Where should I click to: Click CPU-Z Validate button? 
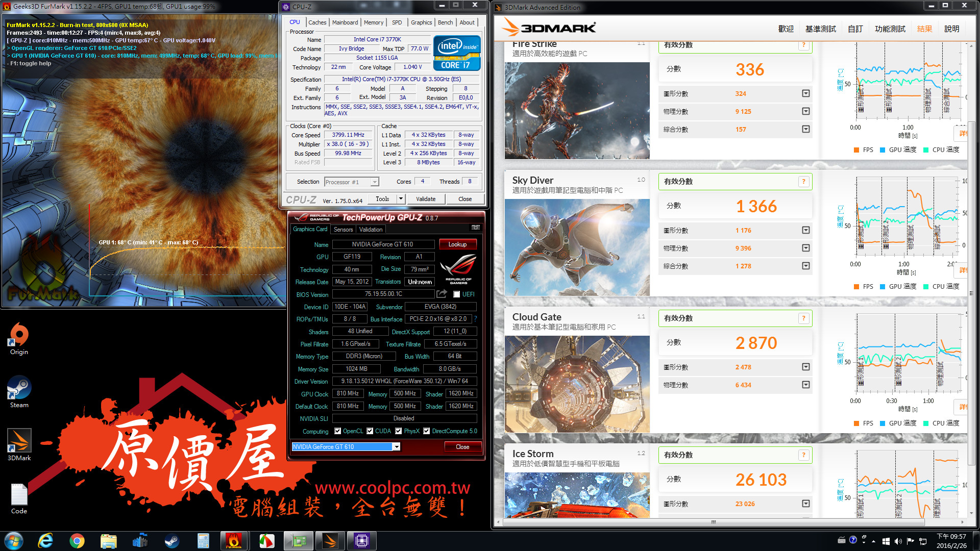point(426,199)
